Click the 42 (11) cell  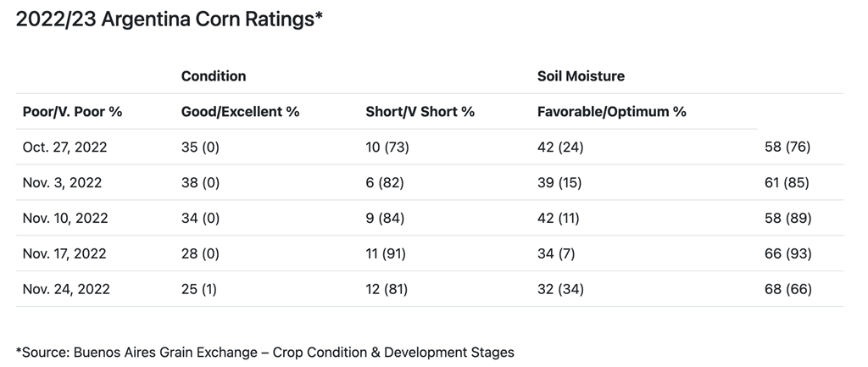[x=560, y=219]
